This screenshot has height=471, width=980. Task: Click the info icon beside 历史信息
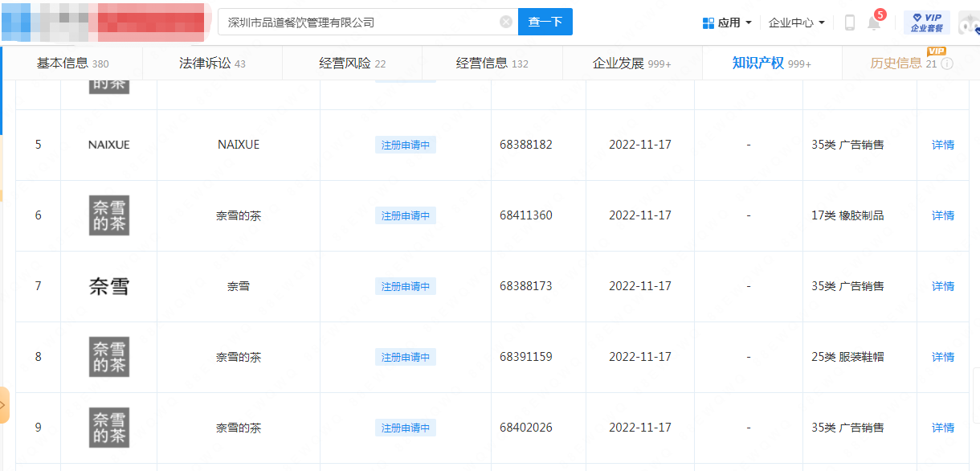click(x=947, y=64)
